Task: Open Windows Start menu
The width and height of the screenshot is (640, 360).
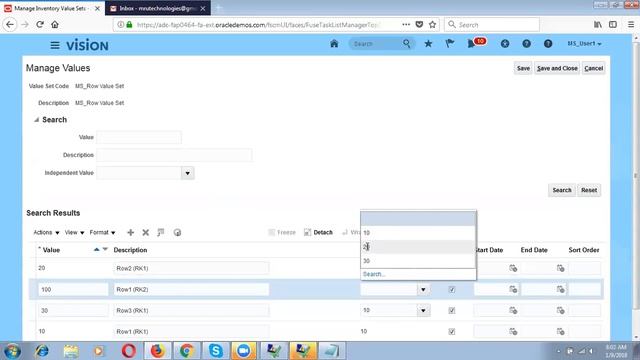Action: [x=13, y=351]
